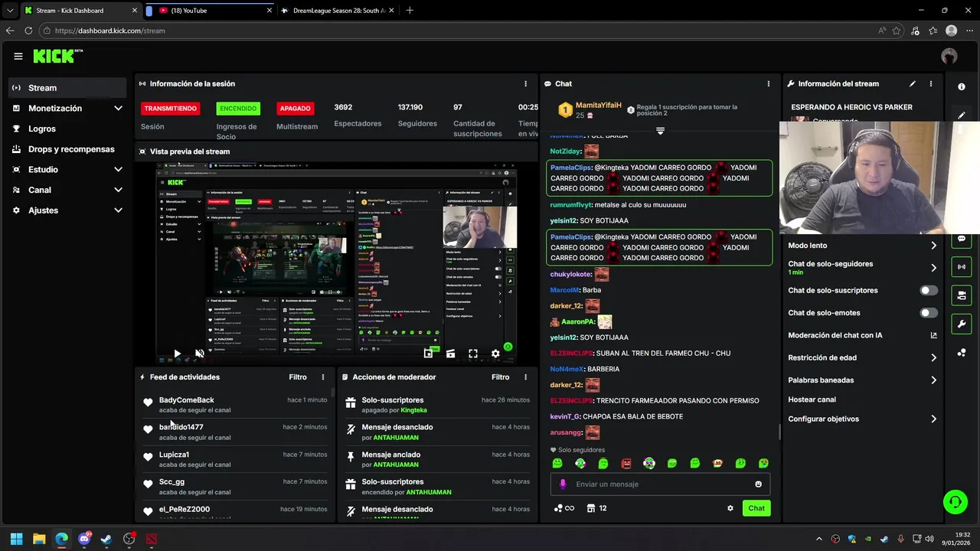Open a new browser tab
Screen dimensions: 980x551
[x=410, y=11]
